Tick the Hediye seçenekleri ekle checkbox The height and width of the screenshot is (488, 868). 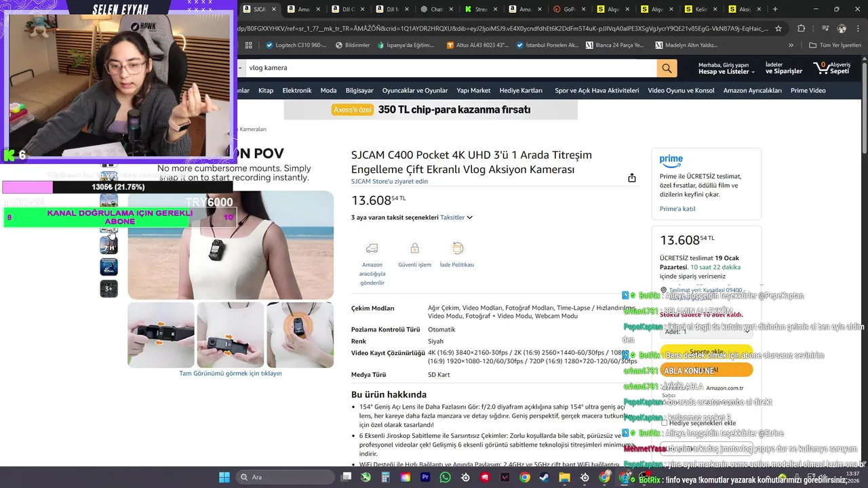tap(665, 423)
